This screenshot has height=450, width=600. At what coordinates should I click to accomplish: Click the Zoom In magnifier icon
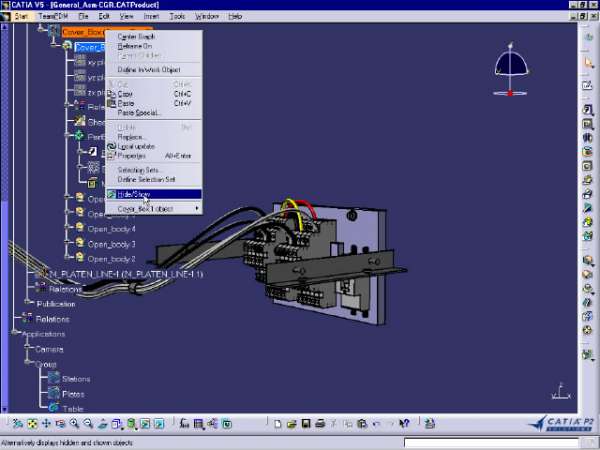(74, 424)
